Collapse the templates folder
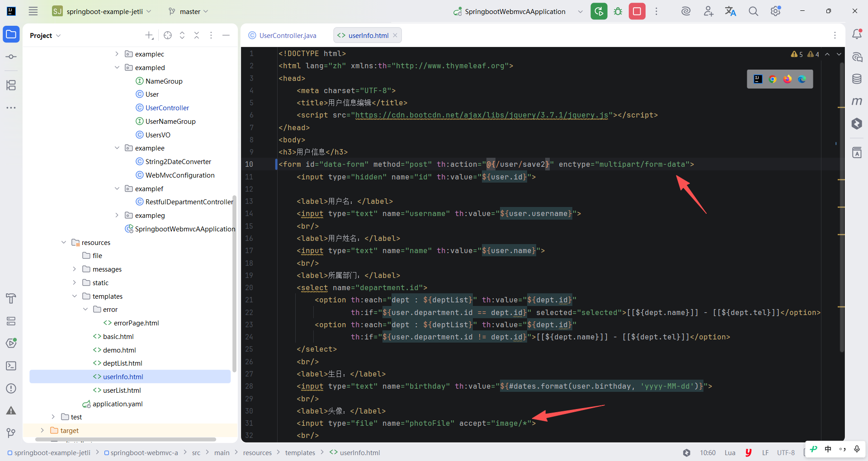 pos(75,296)
